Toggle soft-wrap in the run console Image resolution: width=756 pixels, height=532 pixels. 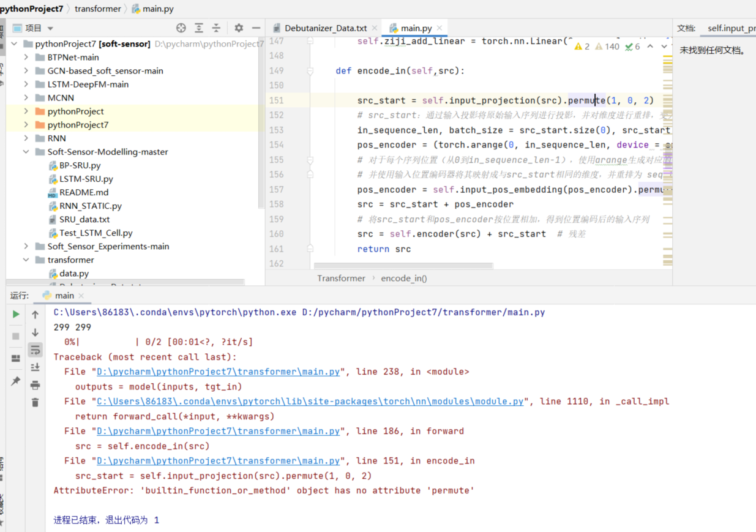(x=35, y=350)
